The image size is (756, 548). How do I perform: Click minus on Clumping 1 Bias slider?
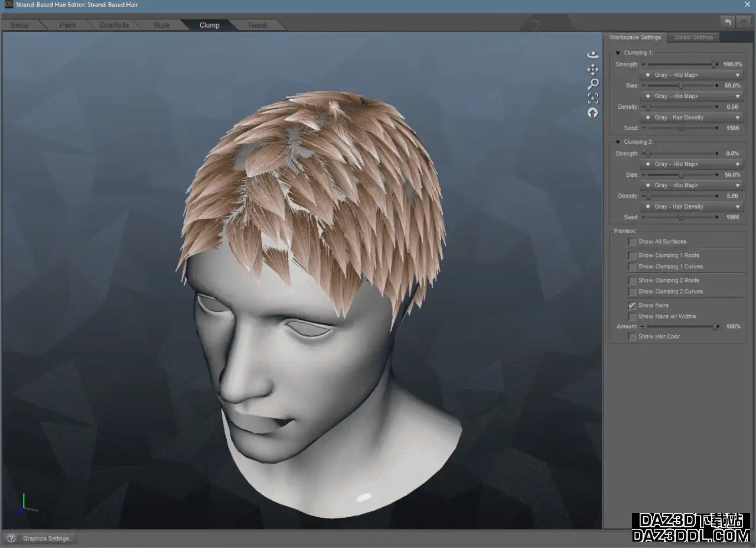tap(644, 86)
